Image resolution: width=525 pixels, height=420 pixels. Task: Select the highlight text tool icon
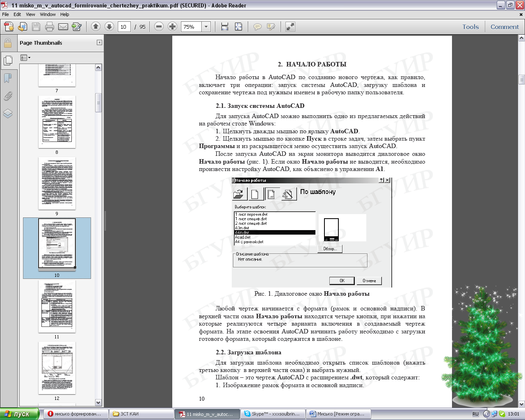coord(271,27)
